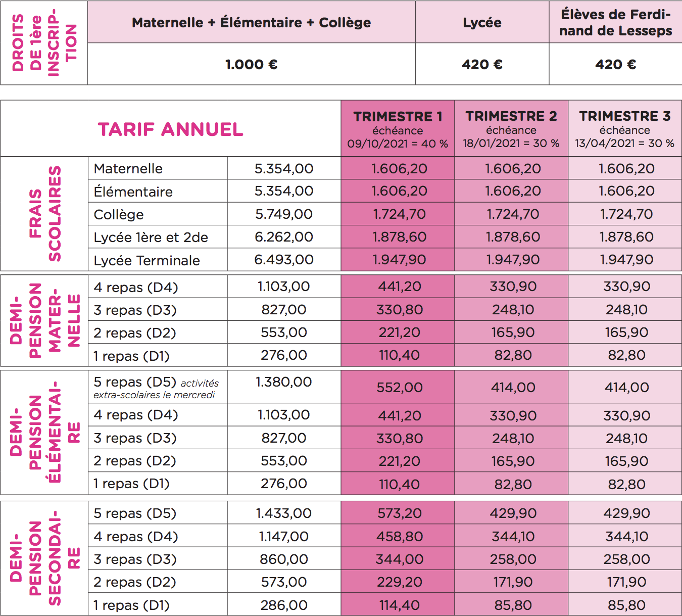Click the 552,00 first trimester amount
Screen dimensions: 682x616
(x=399, y=388)
